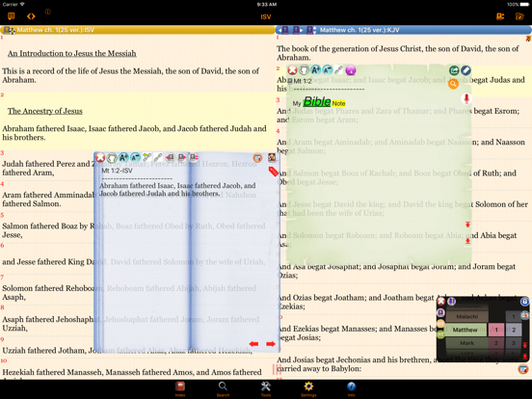Open the orange book-person icon at top right
The height and width of the screenshot is (399, 532).
coord(500,16)
